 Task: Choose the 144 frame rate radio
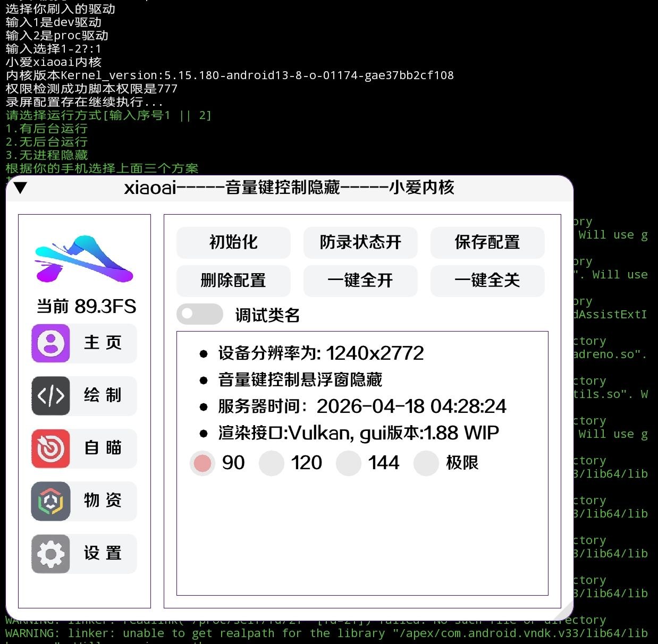(x=349, y=463)
